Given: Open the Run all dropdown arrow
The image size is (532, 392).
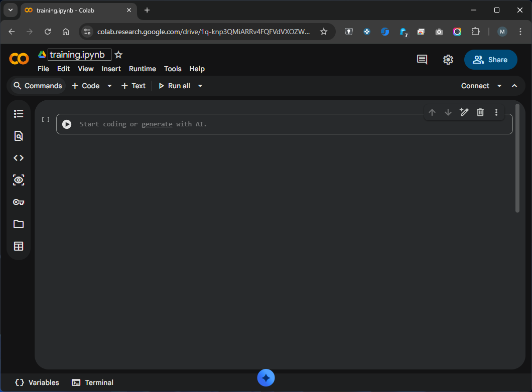Looking at the screenshot, I should tap(200, 86).
